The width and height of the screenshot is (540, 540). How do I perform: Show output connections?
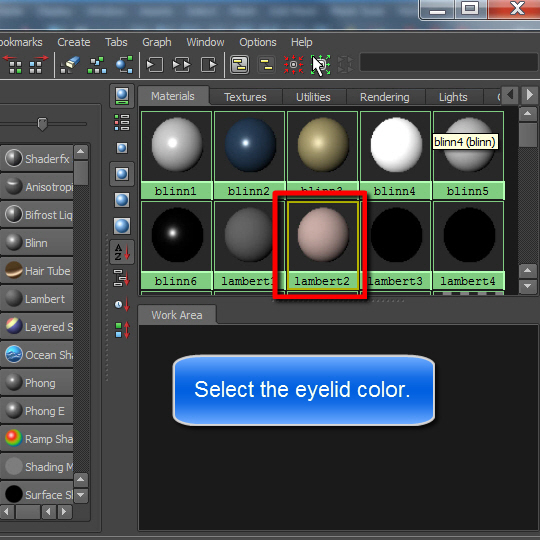click(208, 65)
